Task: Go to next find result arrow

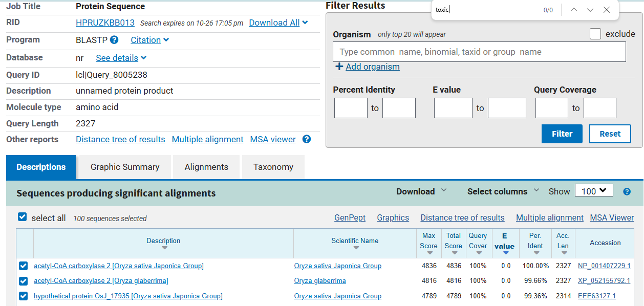Action: tap(590, 10)
